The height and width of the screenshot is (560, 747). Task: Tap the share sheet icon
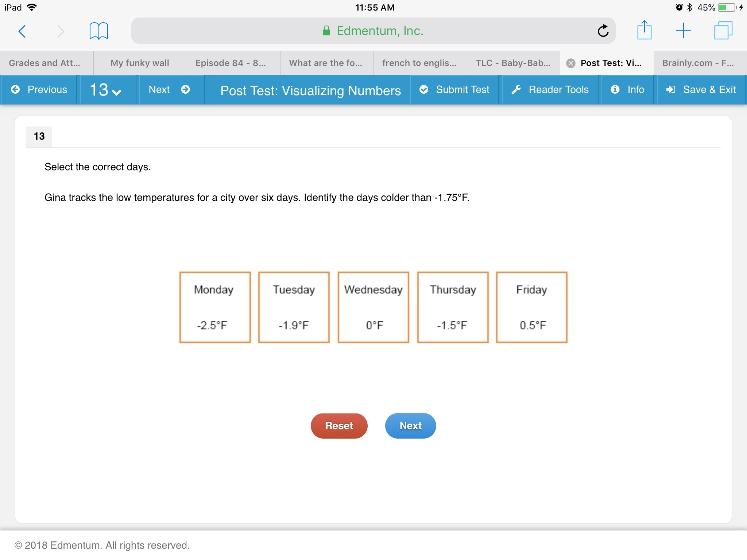click(x=644, y=31)
